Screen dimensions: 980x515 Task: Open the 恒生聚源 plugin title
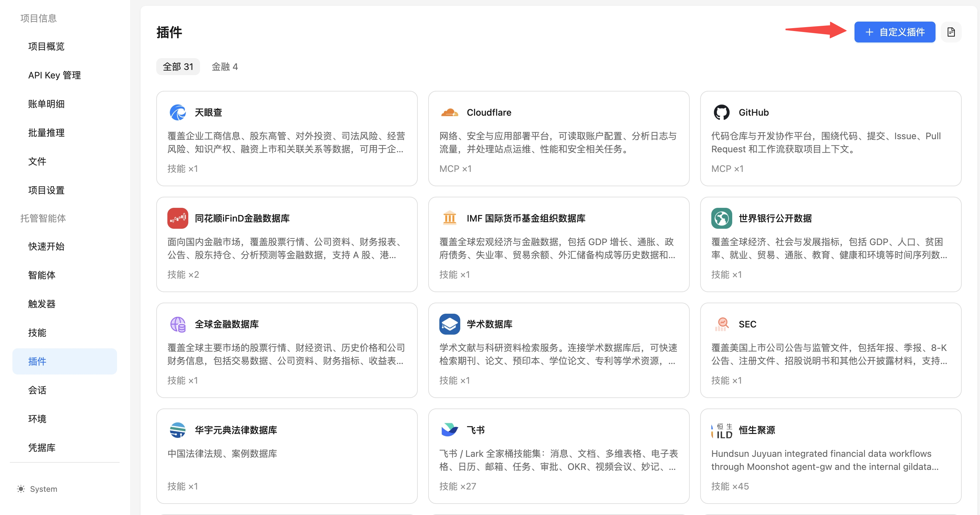pyautogui.click(x=757, y=430)
